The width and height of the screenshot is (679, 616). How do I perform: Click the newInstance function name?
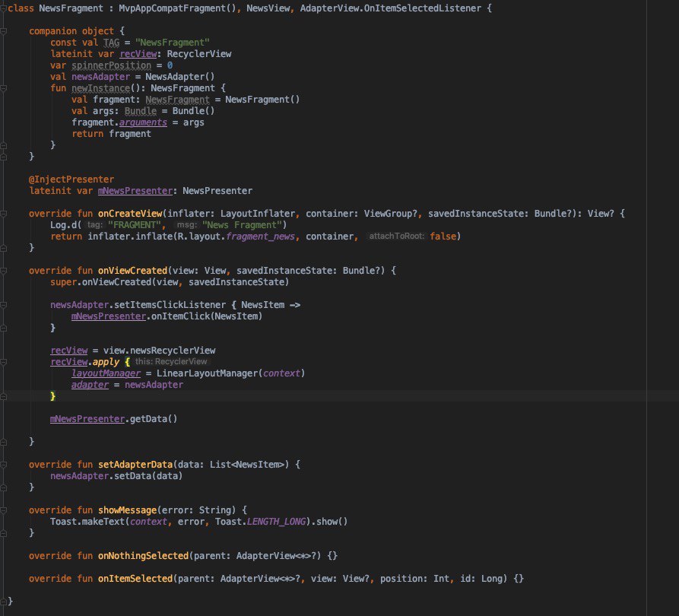point(101,88)
